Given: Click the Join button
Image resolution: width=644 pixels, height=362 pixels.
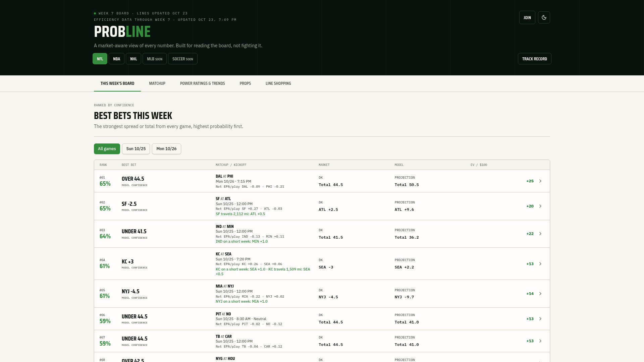Looking at the screenshot, I should pos(527,17).
